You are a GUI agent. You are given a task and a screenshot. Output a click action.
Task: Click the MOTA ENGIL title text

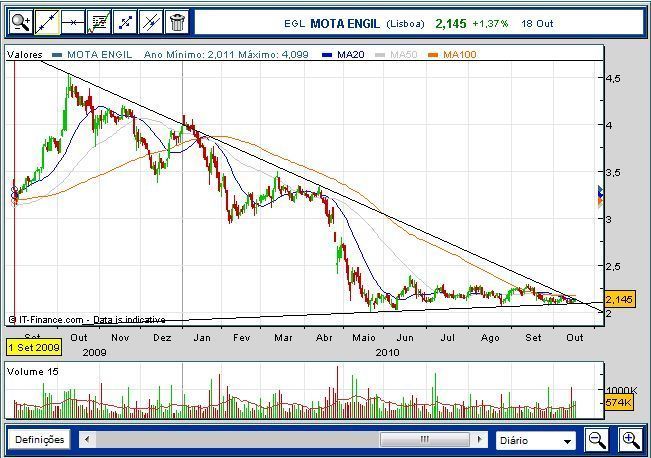coord(345,24)
